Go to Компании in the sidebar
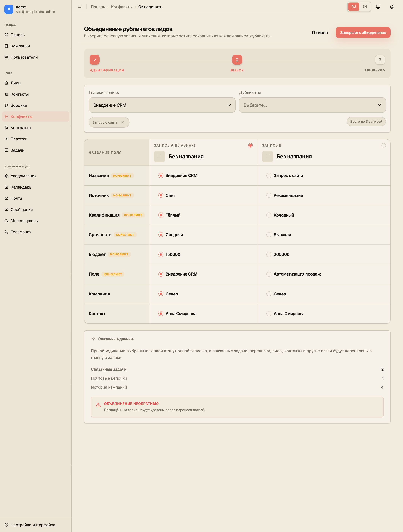The height and width of the screenshot is (532, 403). pyautogui.click(x=36, y=46)
